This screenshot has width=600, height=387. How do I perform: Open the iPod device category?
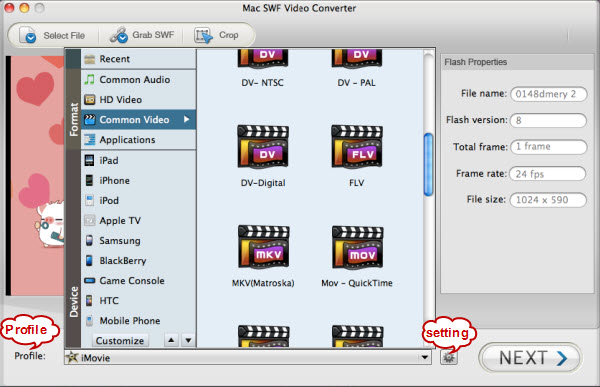pos(139,200)
